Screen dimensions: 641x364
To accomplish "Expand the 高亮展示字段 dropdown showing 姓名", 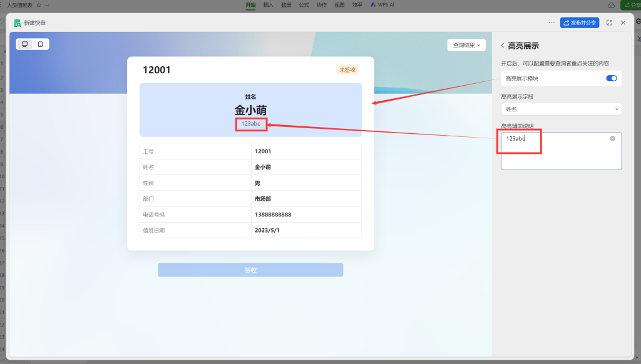I will pyautogui.click(x=561, y=109).
